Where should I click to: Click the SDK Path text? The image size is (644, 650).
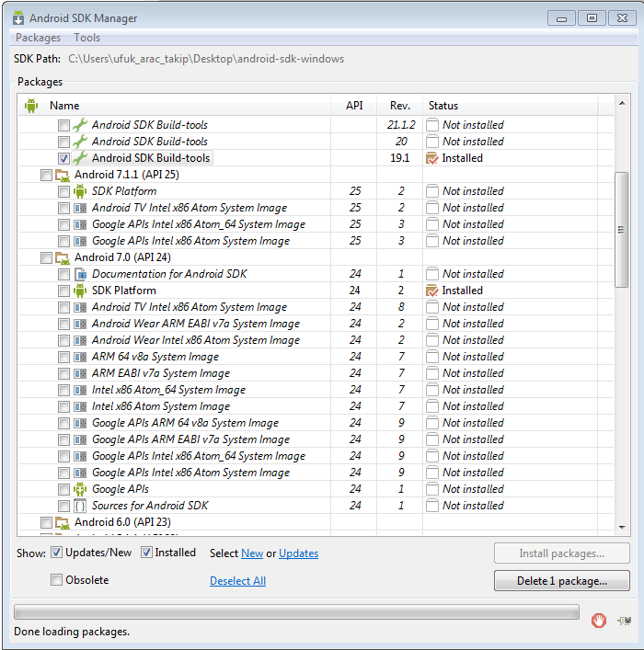point(206,59)
